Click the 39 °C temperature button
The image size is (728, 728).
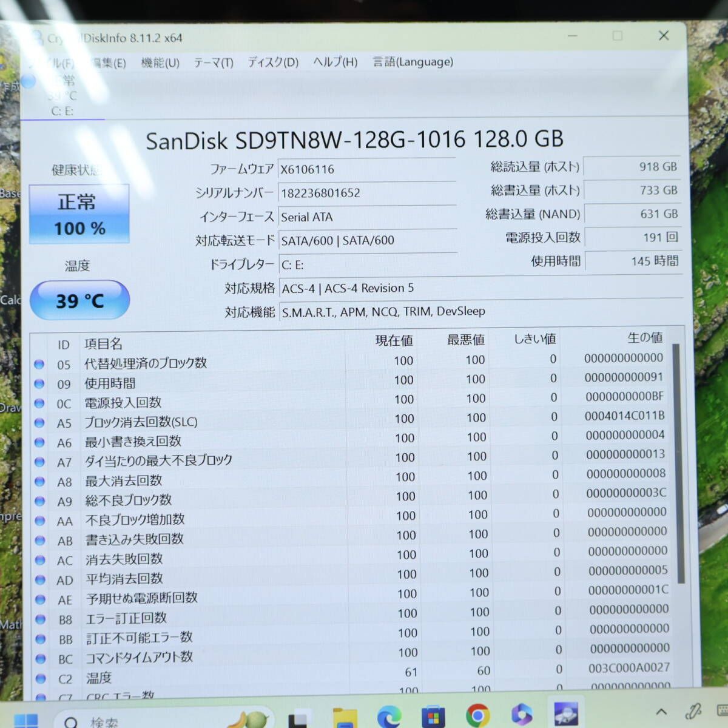point(79,300)
